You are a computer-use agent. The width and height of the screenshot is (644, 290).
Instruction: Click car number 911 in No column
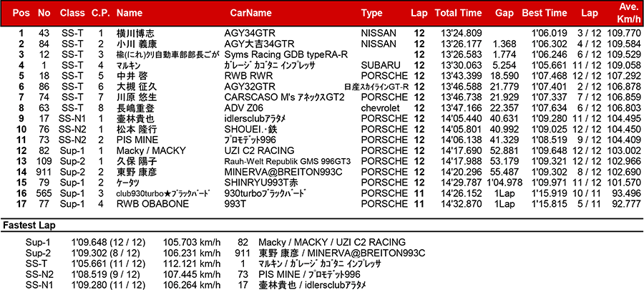tap(44, 172)
